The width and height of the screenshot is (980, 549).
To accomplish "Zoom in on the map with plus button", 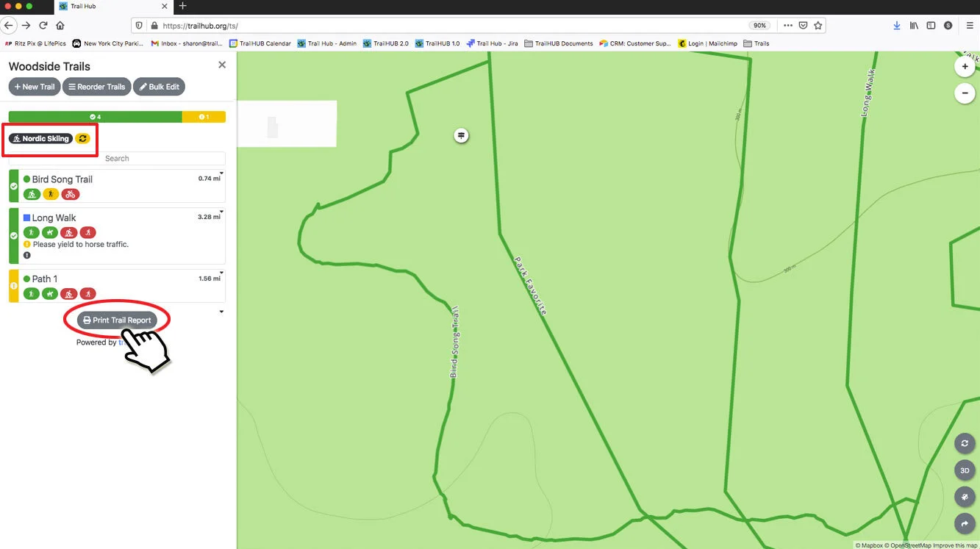I will point(965,66).
